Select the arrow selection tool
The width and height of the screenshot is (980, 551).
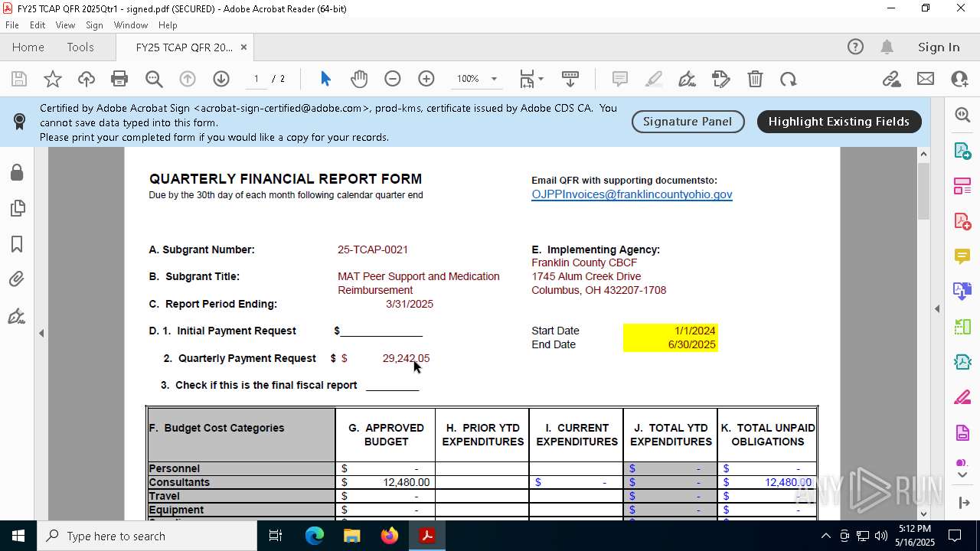tap(325, 79)
